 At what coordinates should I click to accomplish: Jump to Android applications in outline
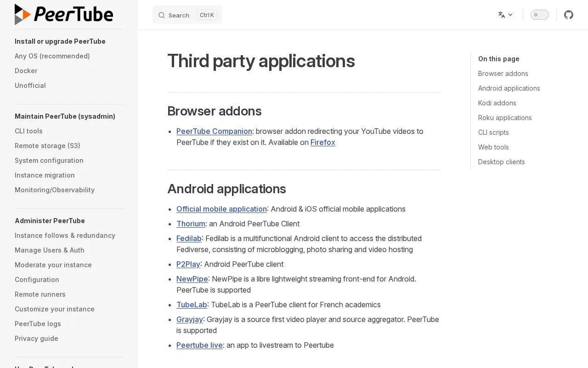tap(509, 88)
